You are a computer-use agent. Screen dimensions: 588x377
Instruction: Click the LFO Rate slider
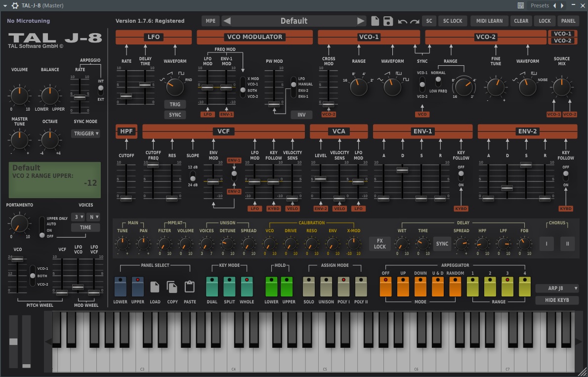click(x=126, y=96)
